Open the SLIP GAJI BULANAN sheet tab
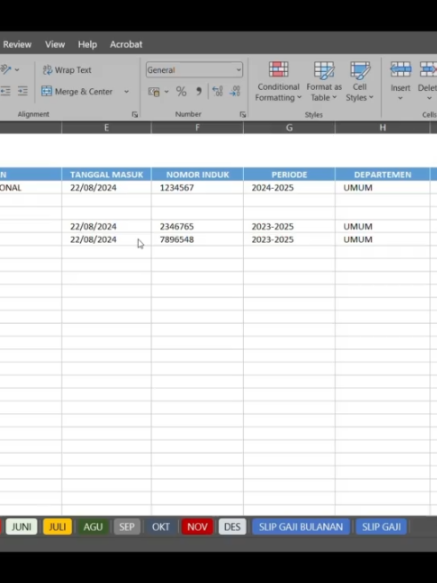 click(x=301, y=527)
